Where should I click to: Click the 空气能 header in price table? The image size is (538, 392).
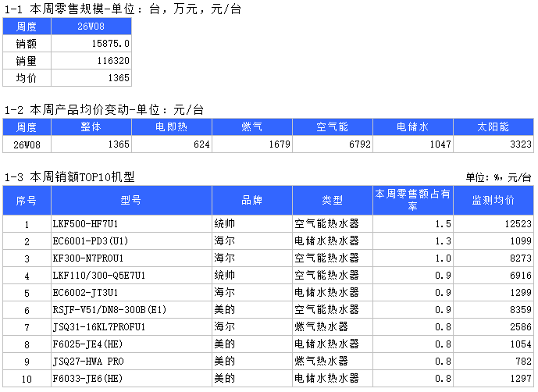(x=333, y=127)
